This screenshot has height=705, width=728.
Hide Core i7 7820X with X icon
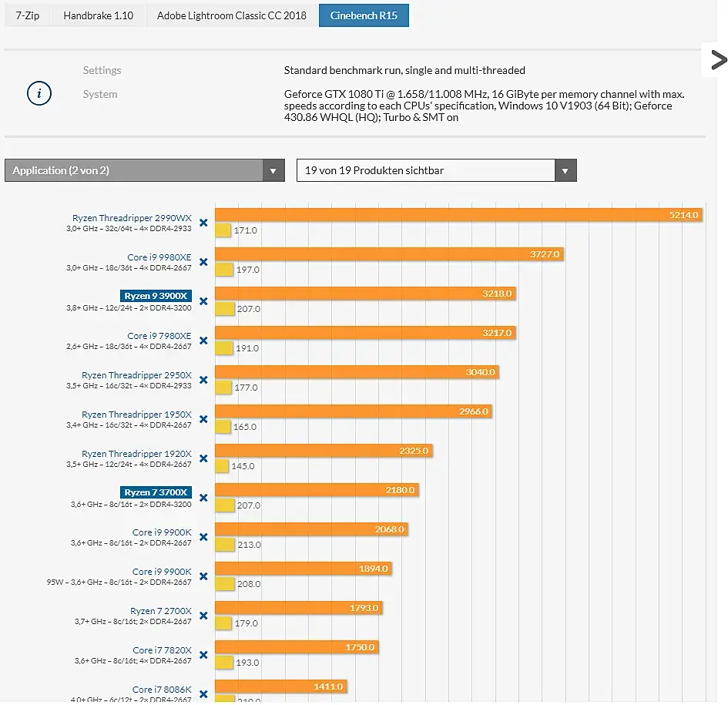203,655
